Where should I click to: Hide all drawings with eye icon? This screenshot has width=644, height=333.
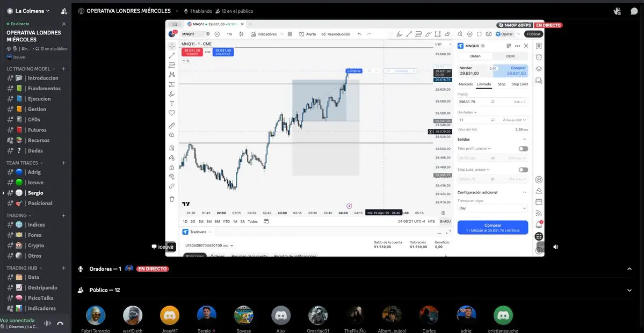click(x=172, y=176)
